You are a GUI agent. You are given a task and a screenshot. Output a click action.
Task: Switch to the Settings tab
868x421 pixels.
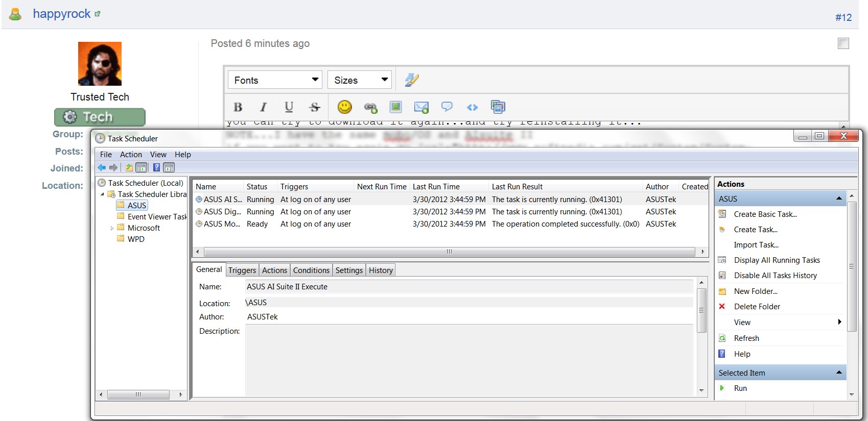click(x=349, y=270)
